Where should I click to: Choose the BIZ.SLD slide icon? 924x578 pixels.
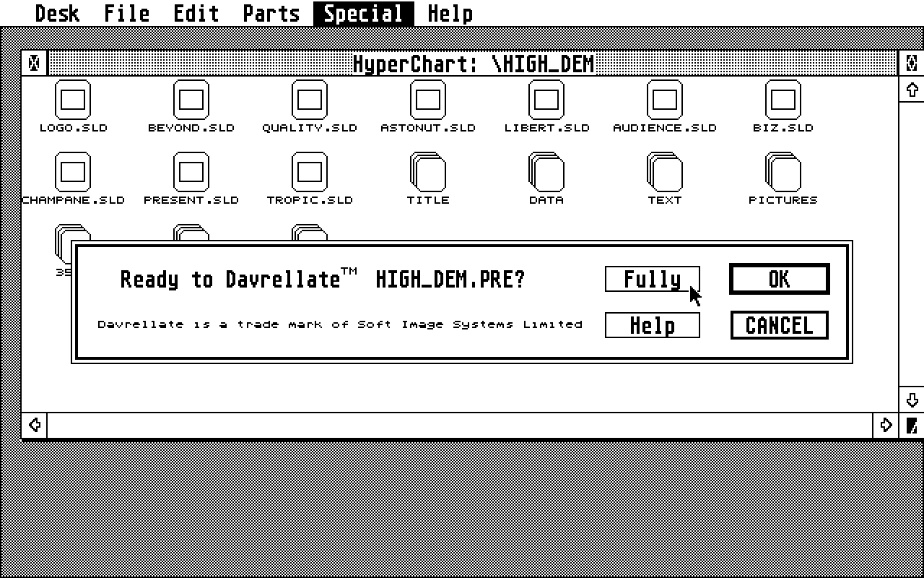[783, 100]
